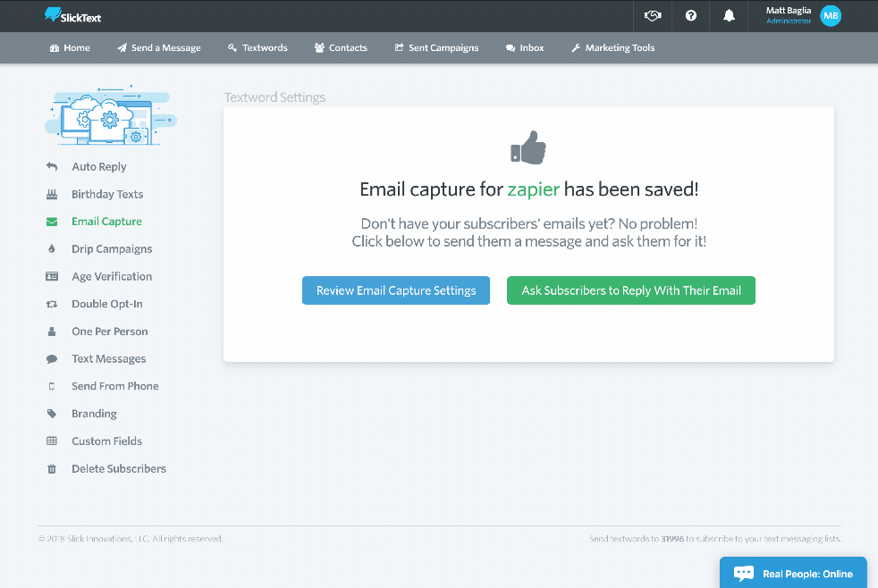This screenshot has width=878, height=588.
Task: Open the handshake partner icon
Action: [x=653, y=16]
